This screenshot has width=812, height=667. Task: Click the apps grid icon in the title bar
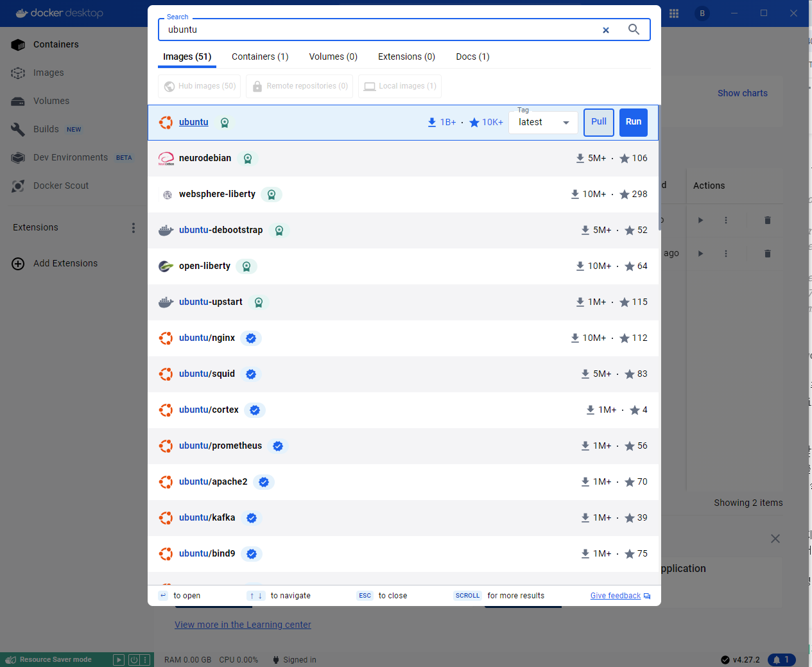click(674, 13)
